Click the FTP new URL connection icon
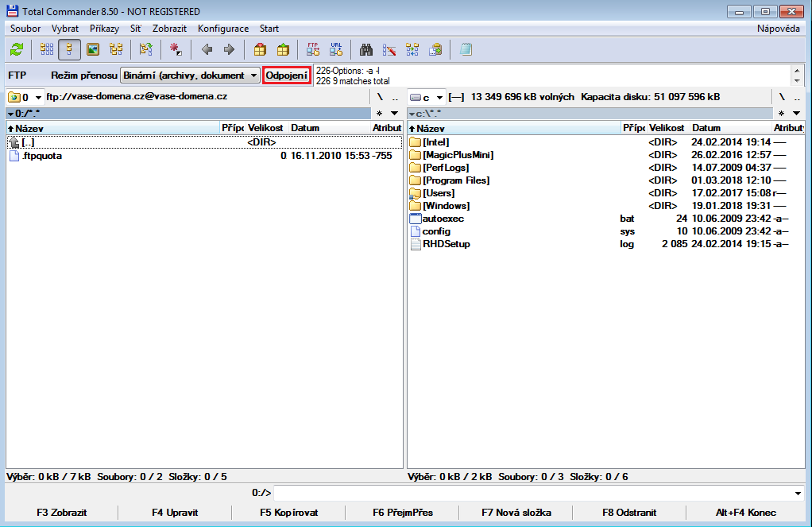Viewport: 812px width, 527px height. (x=336, y=50)
